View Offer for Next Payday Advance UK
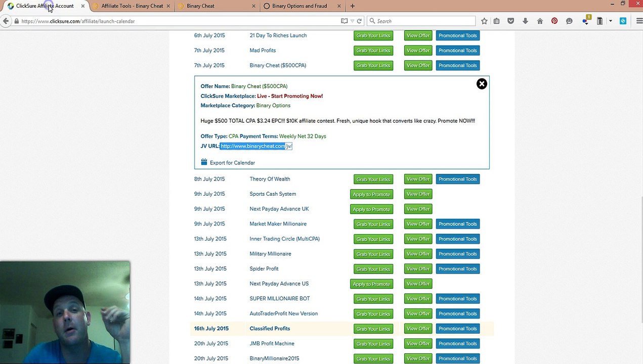 pyautogui.click(x=418, y=209)
